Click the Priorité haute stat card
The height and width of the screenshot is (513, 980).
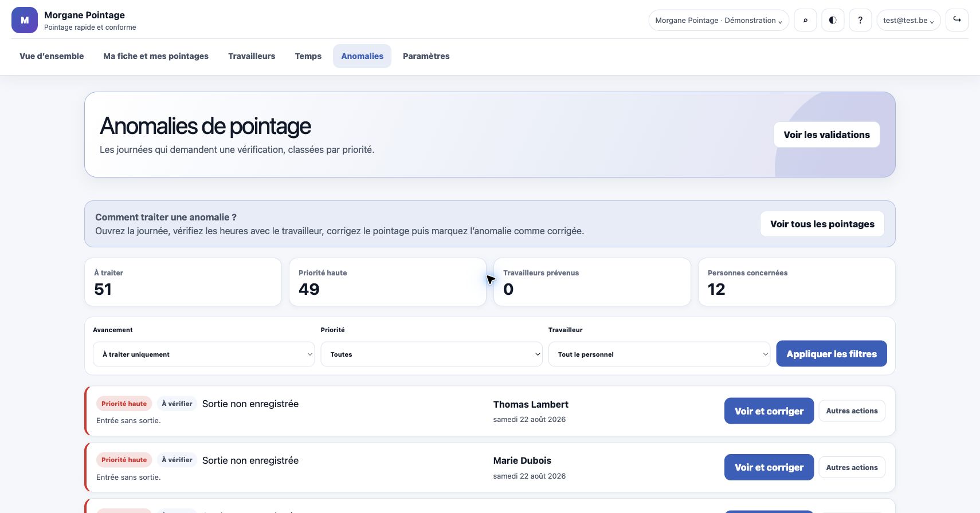pyautogui.click(x=387, y=282)
